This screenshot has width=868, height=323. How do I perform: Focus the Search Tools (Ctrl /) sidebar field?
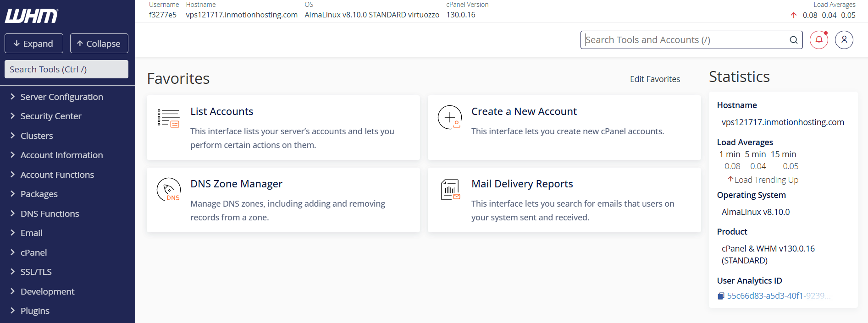point(66,69)
